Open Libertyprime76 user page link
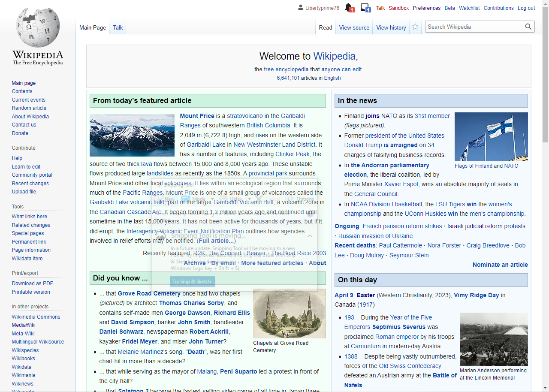 [x=322, y=8]
